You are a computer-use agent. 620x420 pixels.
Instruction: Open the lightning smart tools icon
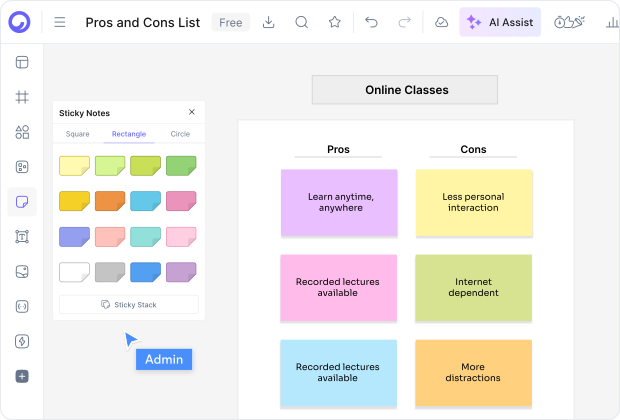tap(22, 341)
